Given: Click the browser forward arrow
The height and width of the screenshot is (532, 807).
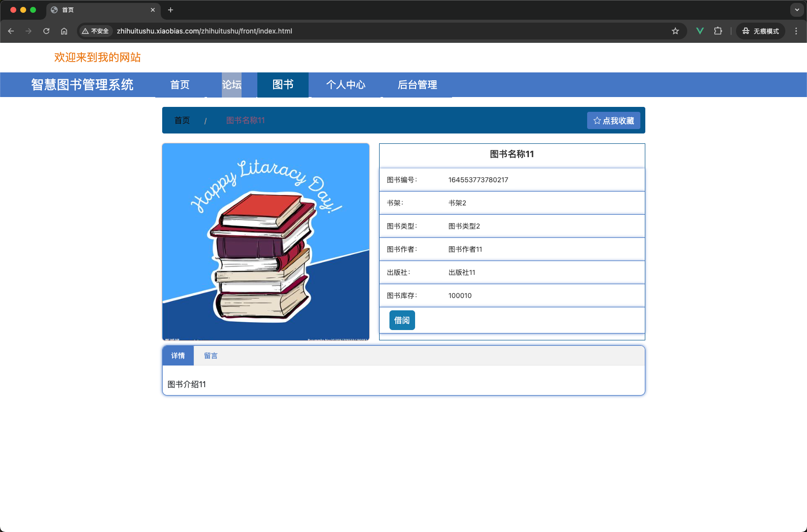Looking at the screenshot, I should 29,31.
